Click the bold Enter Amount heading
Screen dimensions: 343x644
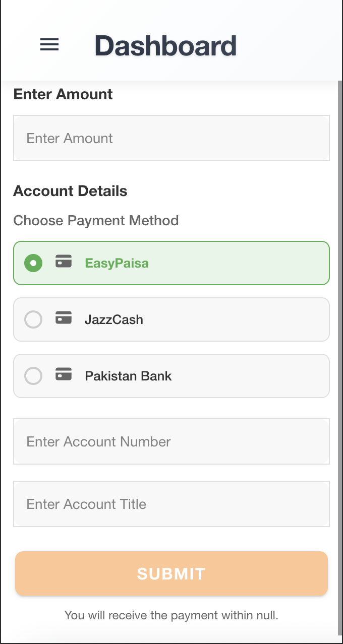[x=63, y=94]
